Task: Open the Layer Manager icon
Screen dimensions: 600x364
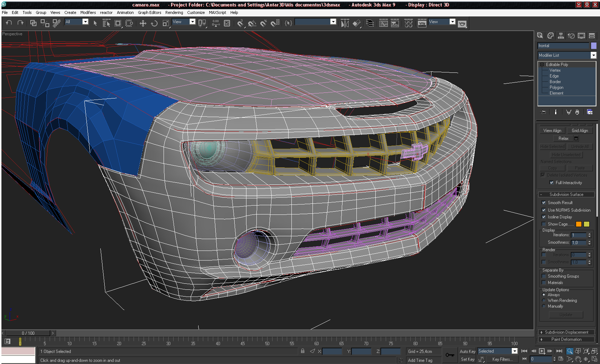Action: coord(370,24)
